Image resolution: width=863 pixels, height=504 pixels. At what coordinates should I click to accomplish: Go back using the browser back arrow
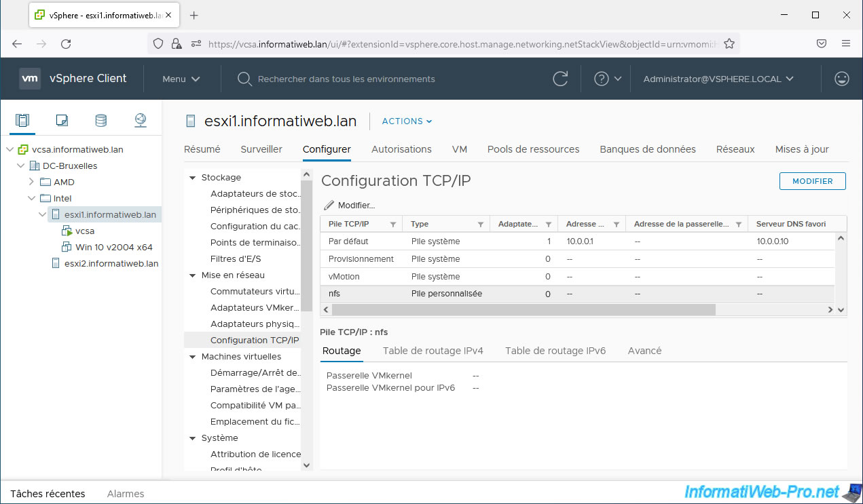click(17, 43)
